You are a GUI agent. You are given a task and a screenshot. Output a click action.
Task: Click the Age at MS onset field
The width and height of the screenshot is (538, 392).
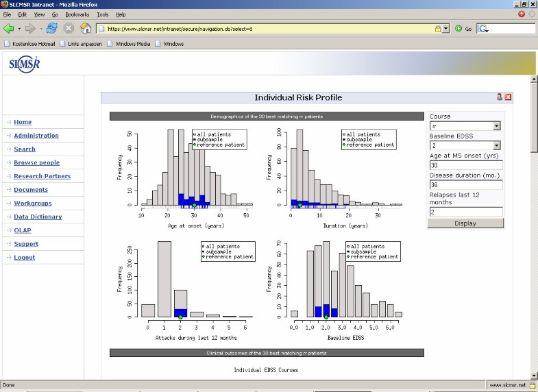(466, 165)
